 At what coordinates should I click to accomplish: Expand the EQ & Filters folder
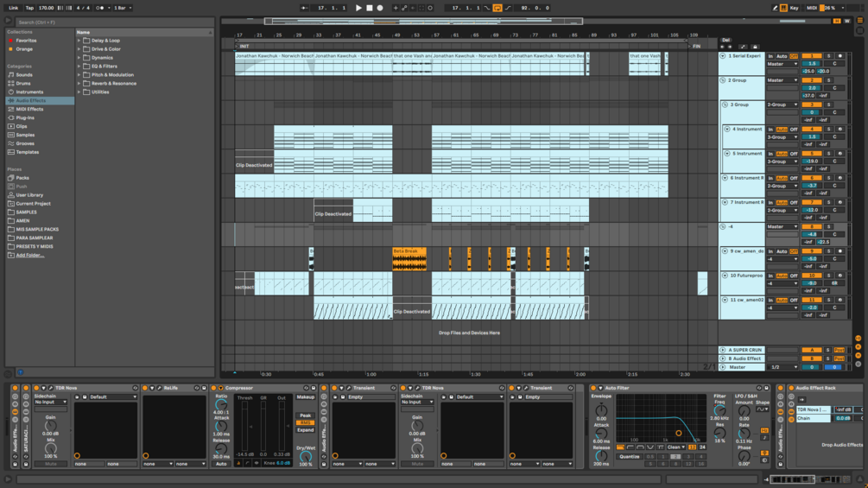[79, 66]
